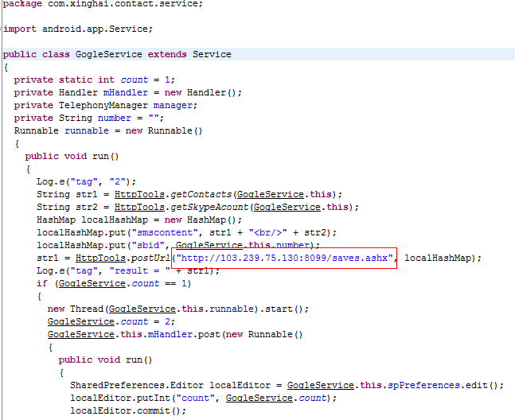Screen dimensions: 515x420
Task: Click "Service" superclass name after extends
Action: point(212,54)
